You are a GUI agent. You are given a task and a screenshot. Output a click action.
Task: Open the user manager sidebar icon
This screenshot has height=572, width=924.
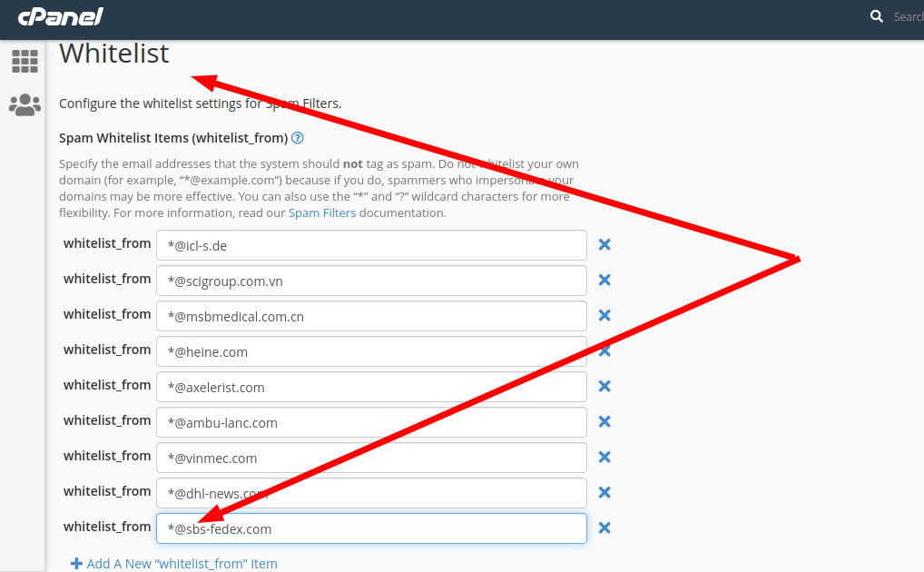[25, 105]
